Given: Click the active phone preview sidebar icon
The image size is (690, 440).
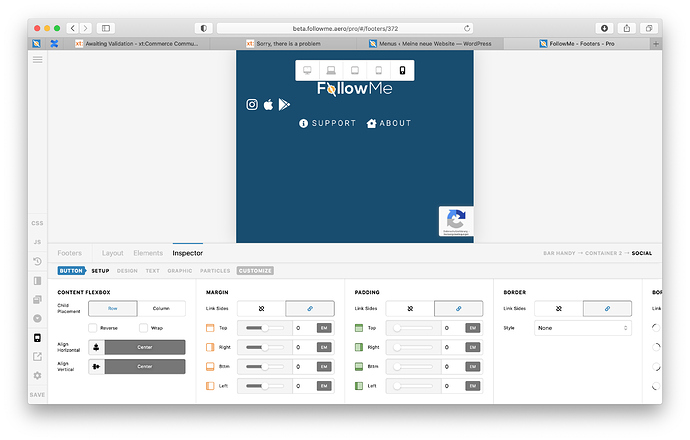Looking at the screenshot, I should pos(37,338).
